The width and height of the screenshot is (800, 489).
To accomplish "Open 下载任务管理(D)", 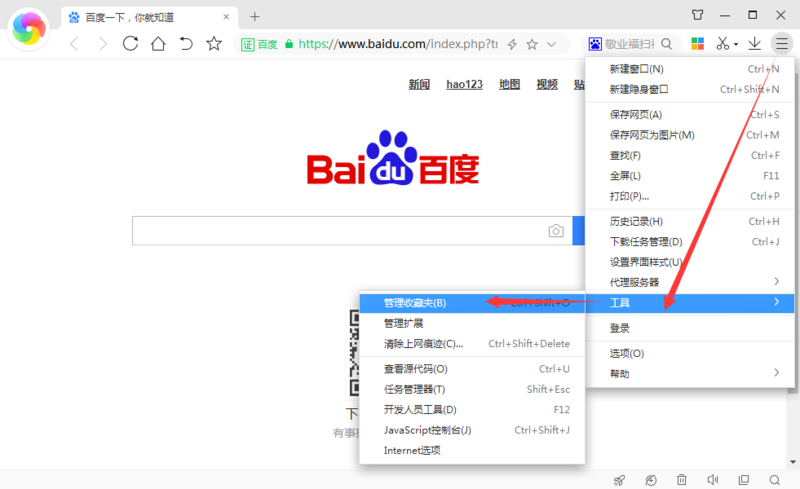I will click(x=690, y=241).
